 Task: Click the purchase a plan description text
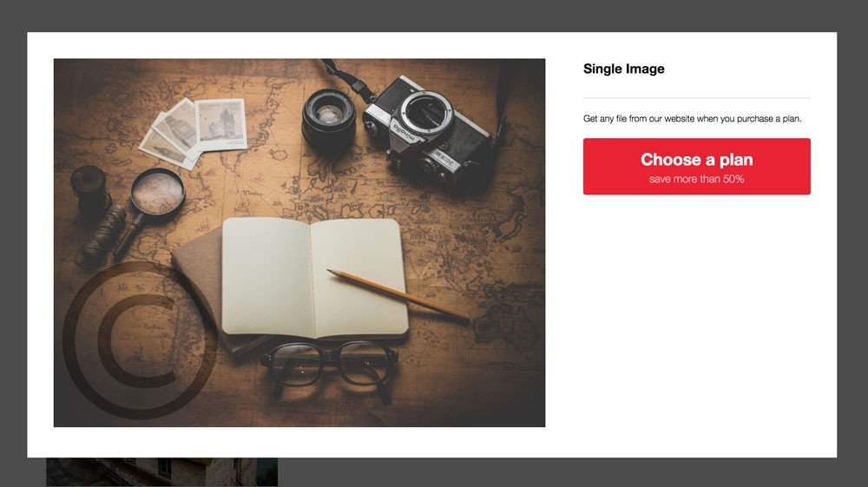(x=692, y=118)
